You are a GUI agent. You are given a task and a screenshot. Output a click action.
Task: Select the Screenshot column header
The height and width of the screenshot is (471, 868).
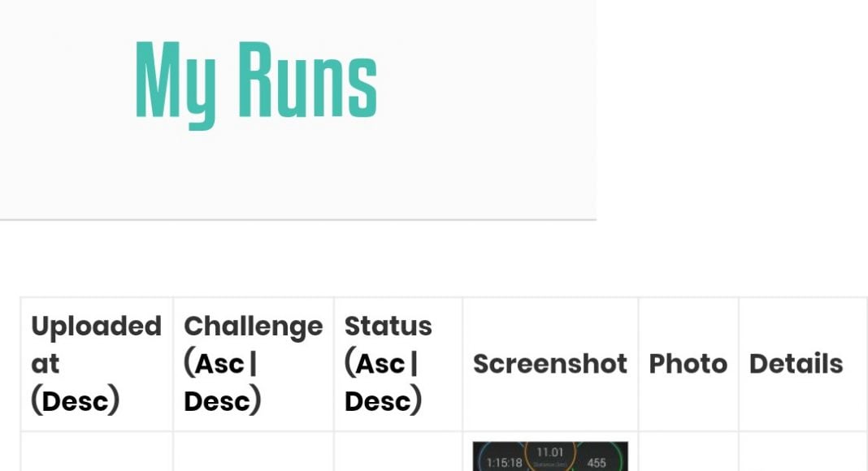pos(550,364)
